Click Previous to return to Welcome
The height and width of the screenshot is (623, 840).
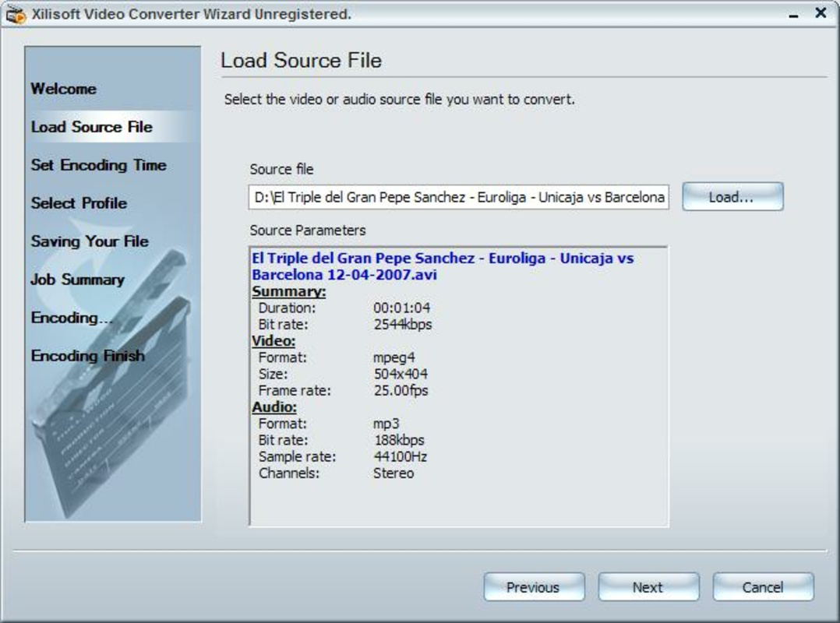535,587
